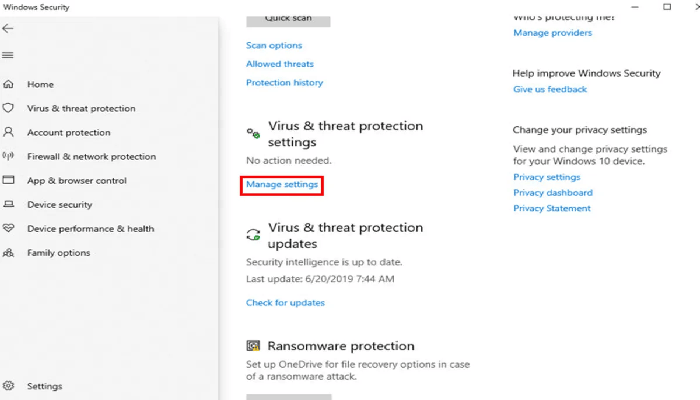
Task: Click the Device security icon
Action: (x=9, y=204)
